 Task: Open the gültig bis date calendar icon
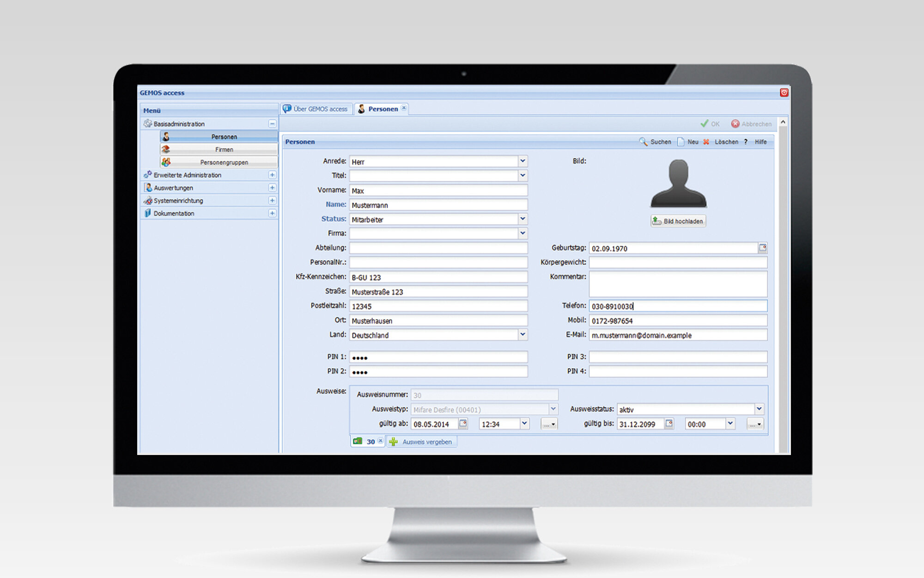[x=669, y=424]
